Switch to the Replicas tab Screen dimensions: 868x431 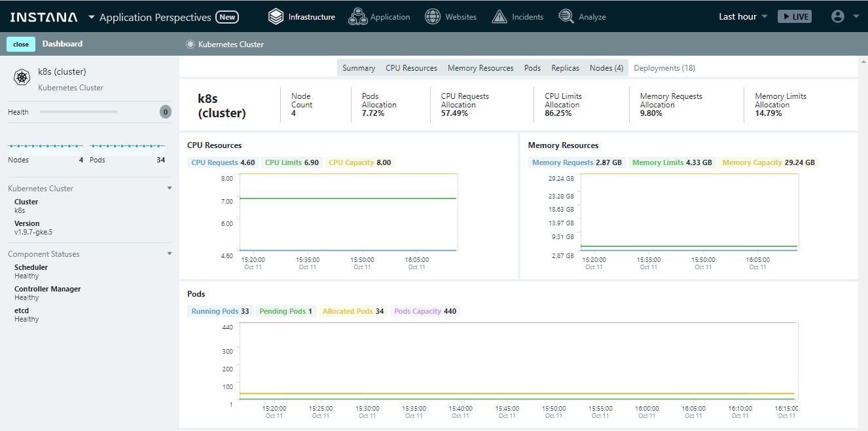565,68
